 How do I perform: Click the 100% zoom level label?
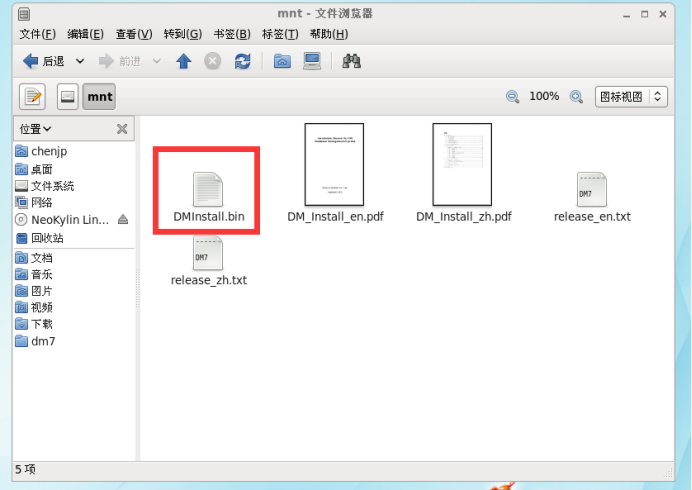(x=544, y=96)
